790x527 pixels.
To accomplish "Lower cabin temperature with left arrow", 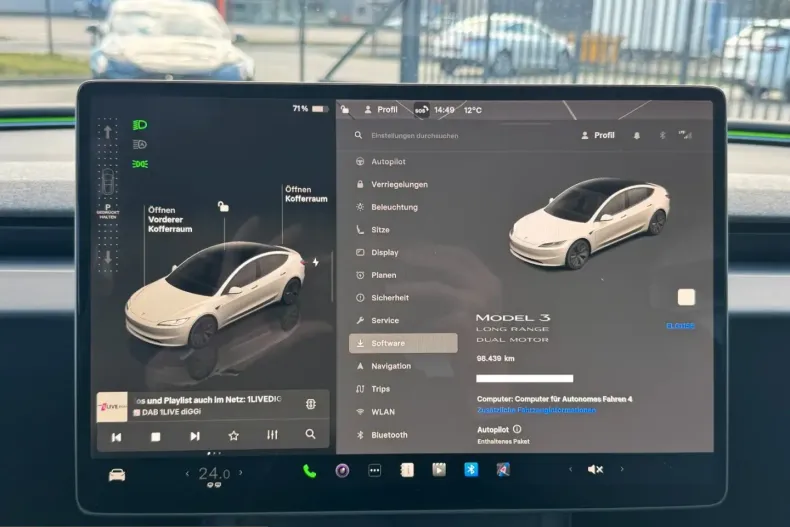I will click(x=187, y=473).
